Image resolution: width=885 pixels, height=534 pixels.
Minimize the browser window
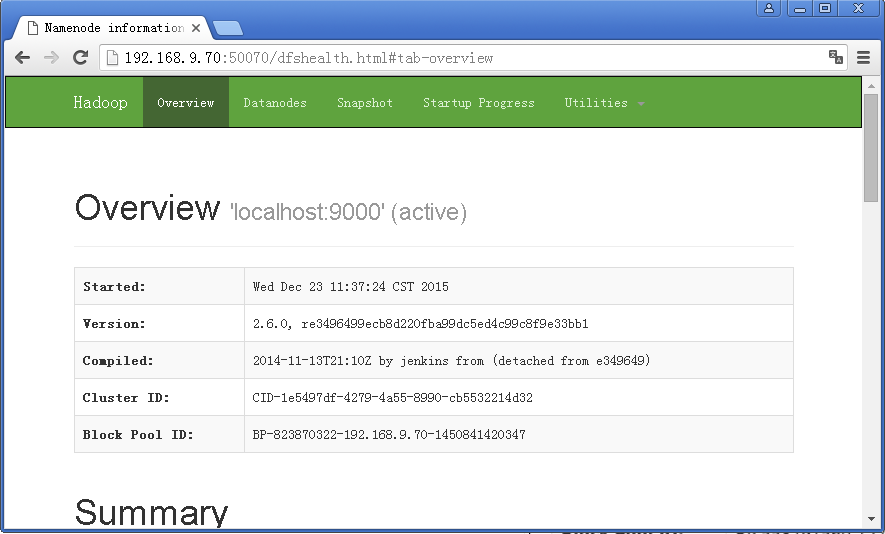[800, 8]
